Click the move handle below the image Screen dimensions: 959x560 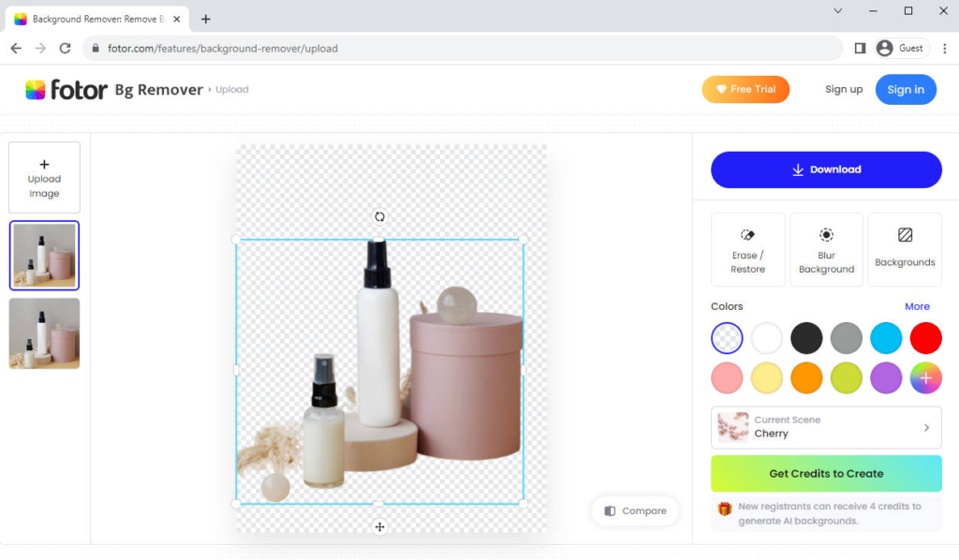click(379, 527)
